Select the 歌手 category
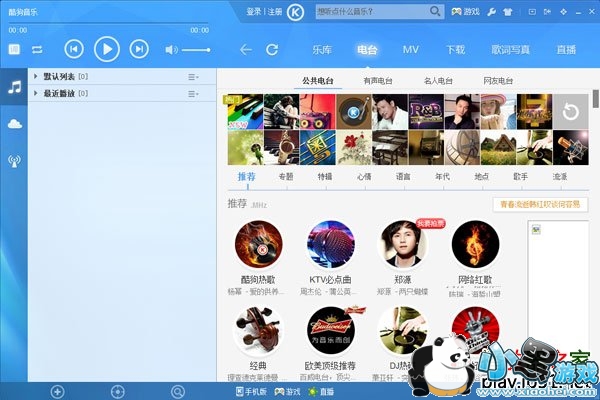The height and width of the screenshot is (400, 600). click(x=520, y=176)
